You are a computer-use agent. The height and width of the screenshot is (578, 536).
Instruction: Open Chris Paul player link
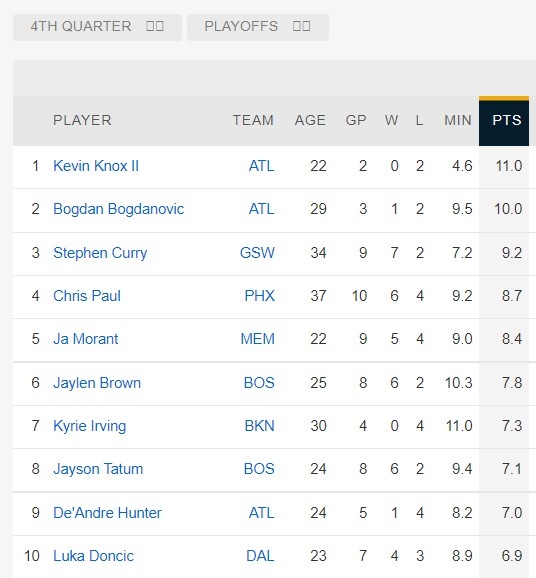click(x=87, y=296)
